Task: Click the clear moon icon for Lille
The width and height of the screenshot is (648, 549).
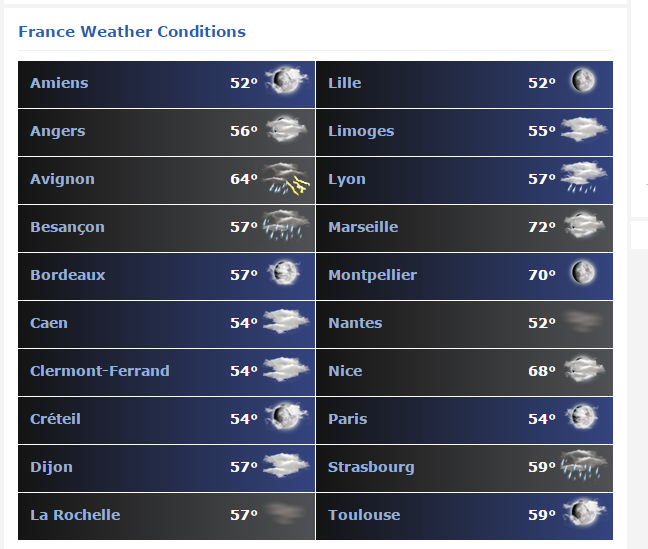Action: 583,80
